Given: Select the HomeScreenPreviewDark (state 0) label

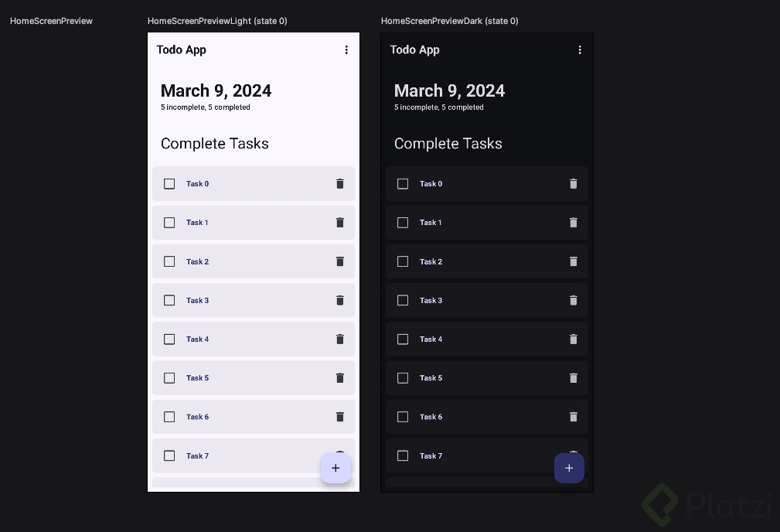Looking at the screenshot, I should click(450, 21).
